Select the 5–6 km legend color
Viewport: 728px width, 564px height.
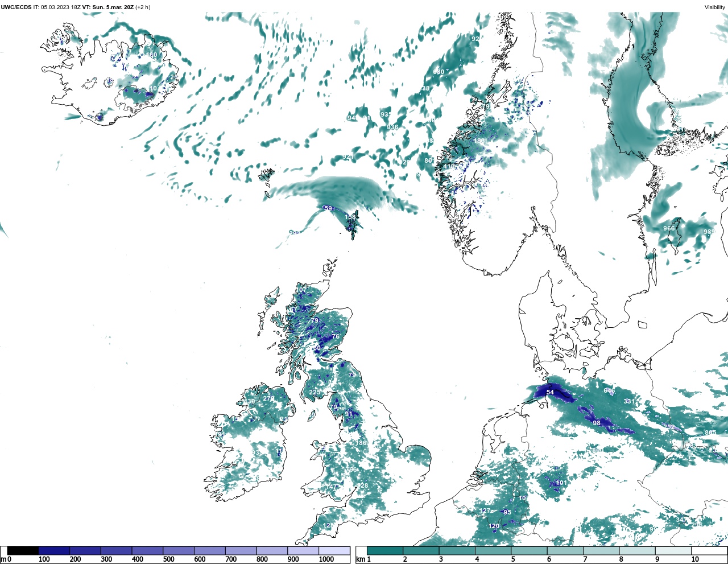tap(529, 551)
